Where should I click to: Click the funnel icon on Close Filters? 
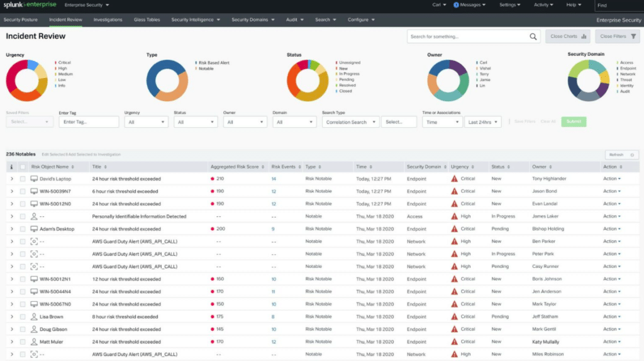tap(633, 36)
